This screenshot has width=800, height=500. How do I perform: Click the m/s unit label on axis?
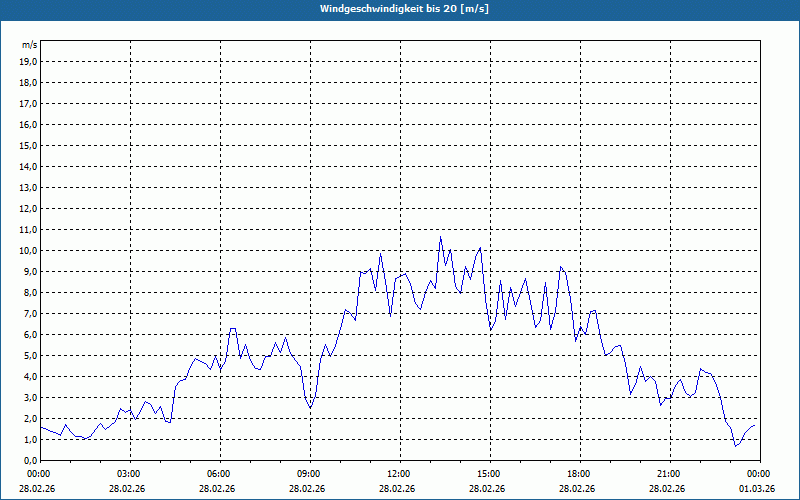click(x=30, y=45)
